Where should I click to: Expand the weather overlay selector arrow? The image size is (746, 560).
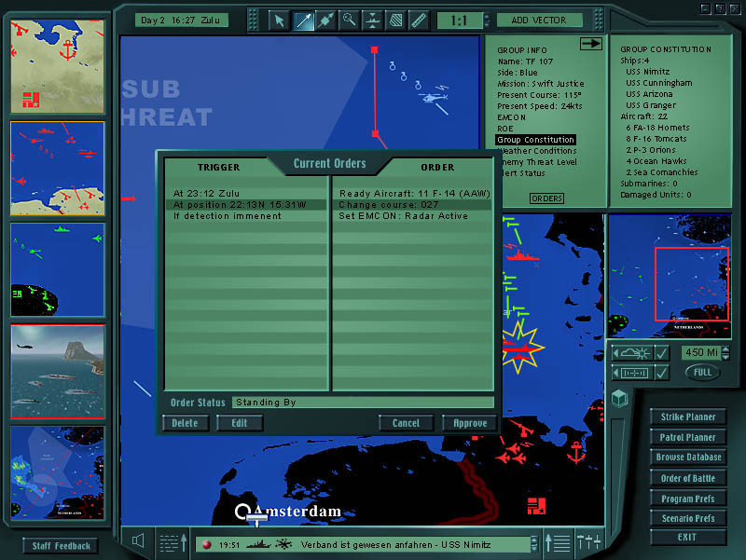point(616,353)
